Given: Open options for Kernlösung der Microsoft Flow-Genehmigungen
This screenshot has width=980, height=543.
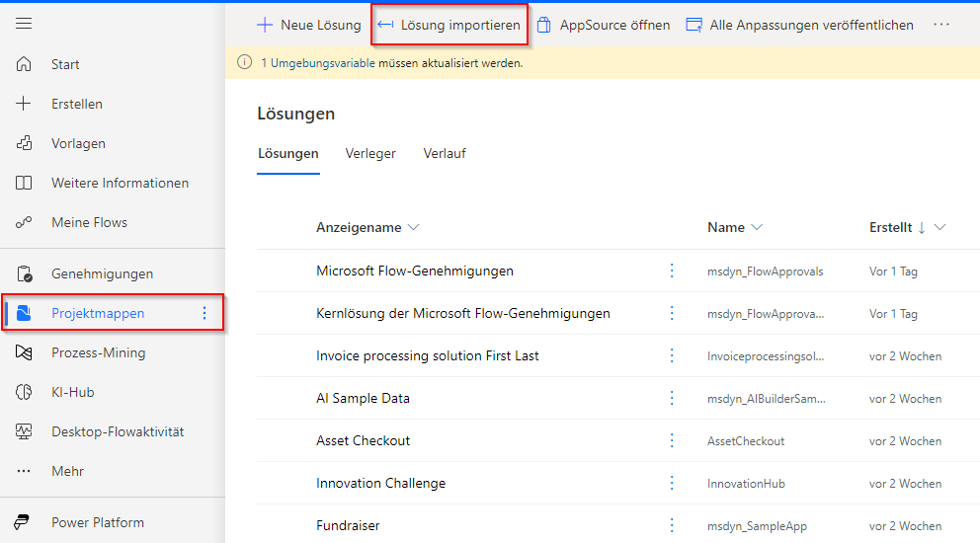Looking at the screenshot, I should [x=672, y=313].
